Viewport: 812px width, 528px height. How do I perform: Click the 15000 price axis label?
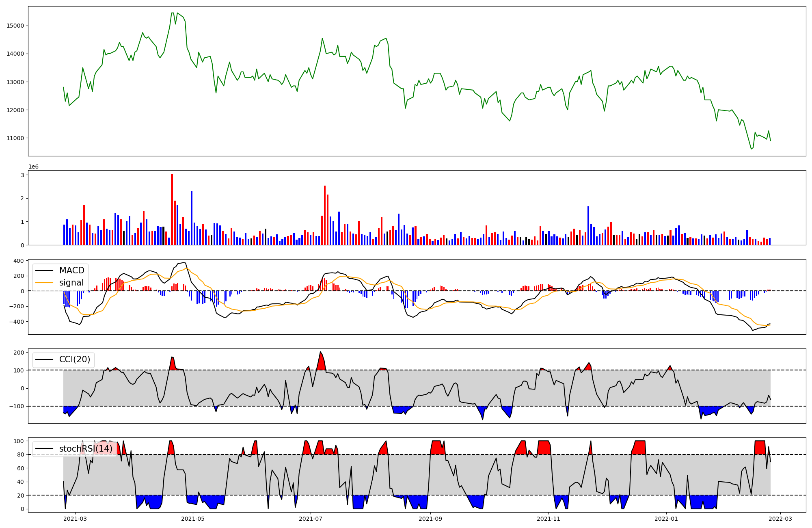click(x=15, y=26)
